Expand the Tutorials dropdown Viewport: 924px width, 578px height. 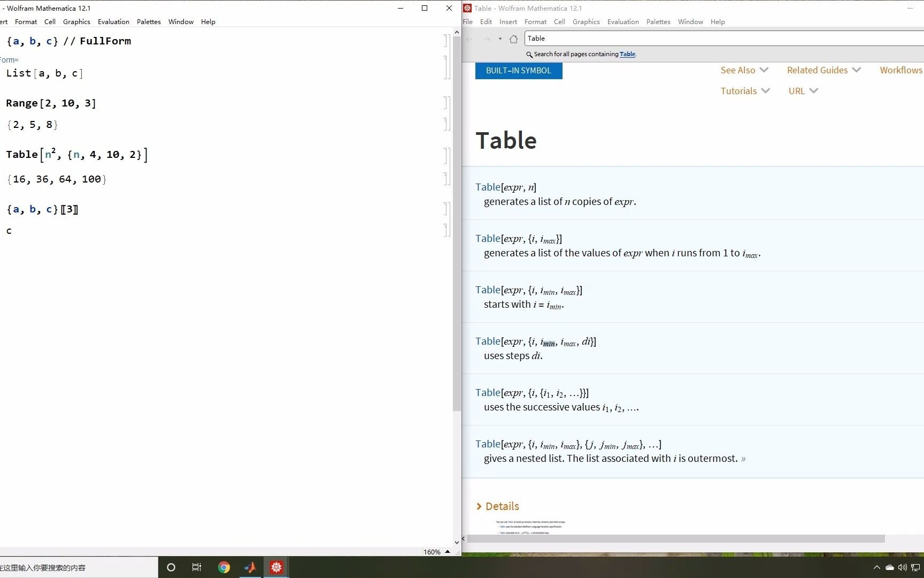coord(745,91)
